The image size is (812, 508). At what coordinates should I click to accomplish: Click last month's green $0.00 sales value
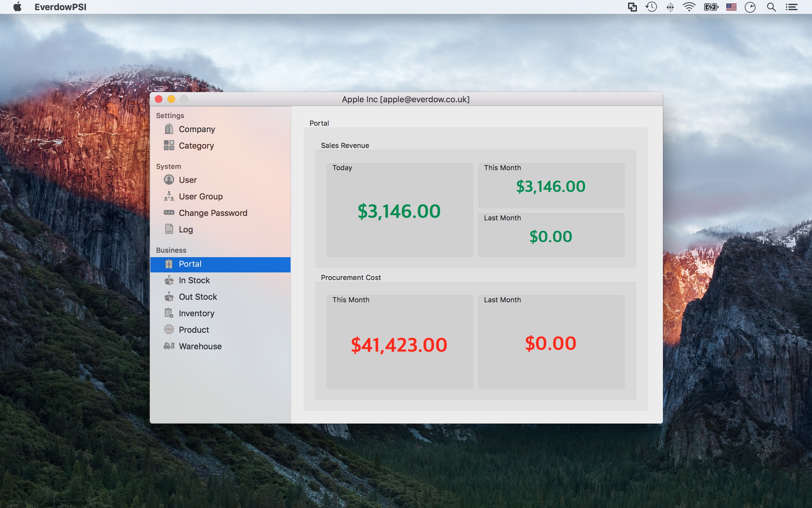(x=551, y=237)
